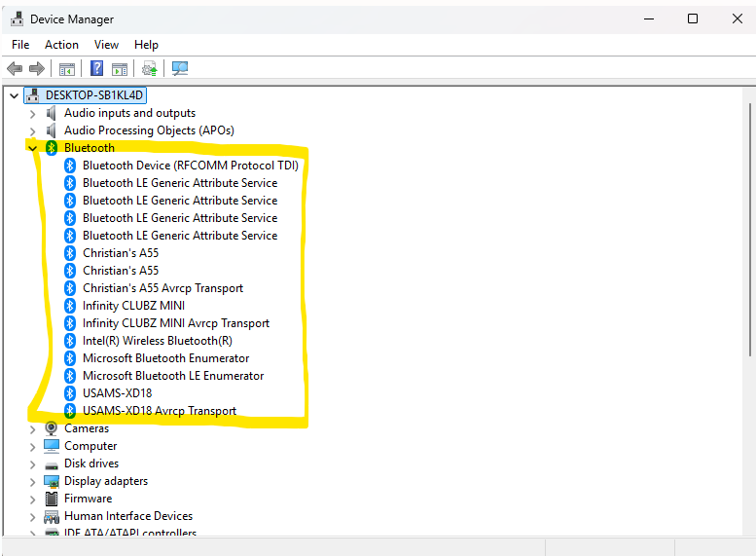Click Bluetooth icon beside USAMS-XD18 Avrcp Transport

[x=70, y=411]
